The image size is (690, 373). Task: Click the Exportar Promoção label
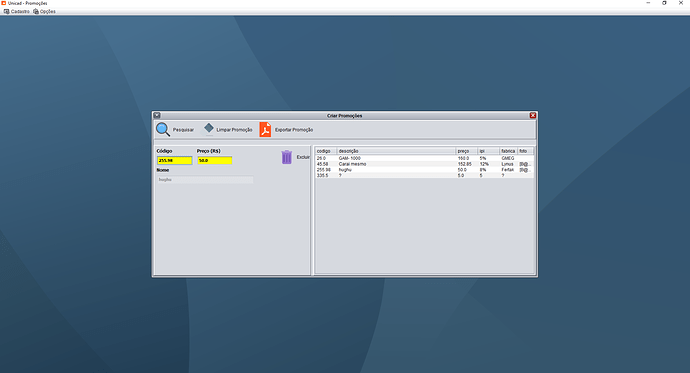click(294, 130)
